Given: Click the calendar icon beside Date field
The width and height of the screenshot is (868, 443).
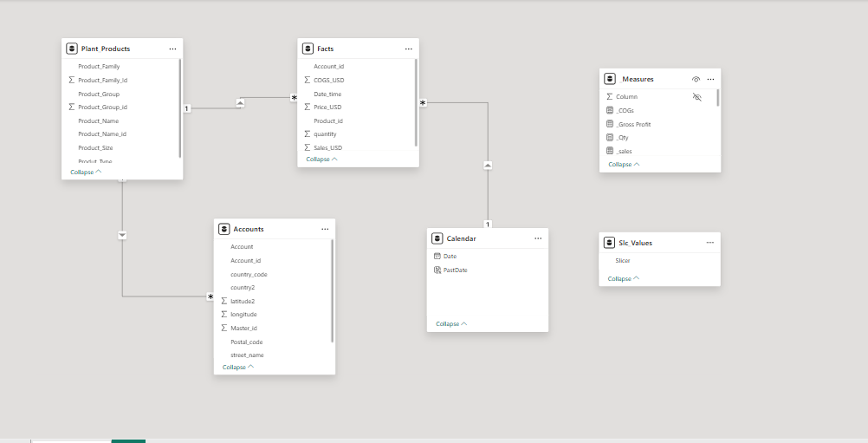Looking at the screenshot, I should pos(437,256).
